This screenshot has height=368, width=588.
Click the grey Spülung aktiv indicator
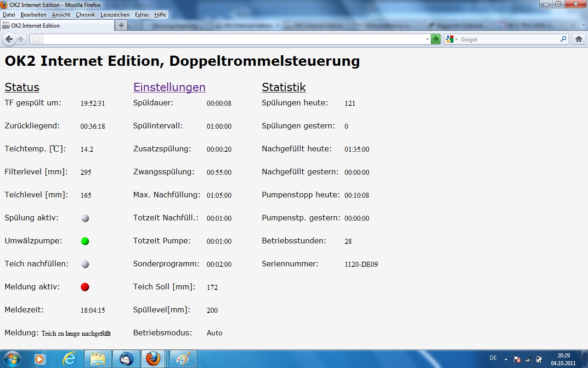tap(85, 218)
